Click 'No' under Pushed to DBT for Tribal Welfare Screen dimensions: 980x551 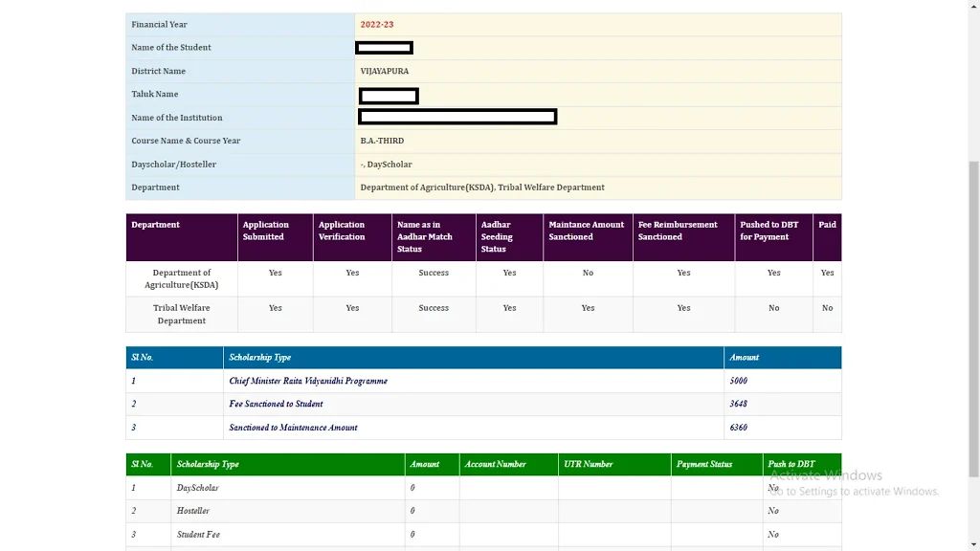pyautogui.click(x=773, y=308)
